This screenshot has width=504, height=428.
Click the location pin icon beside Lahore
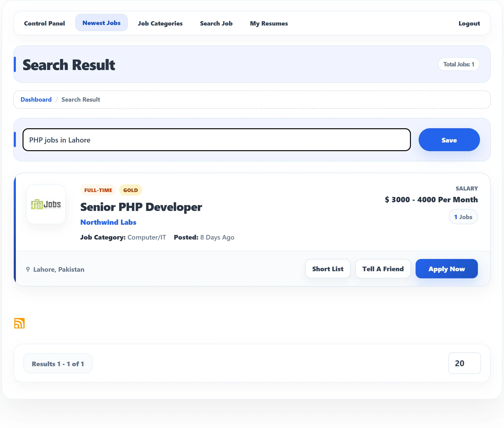[28, 269]
